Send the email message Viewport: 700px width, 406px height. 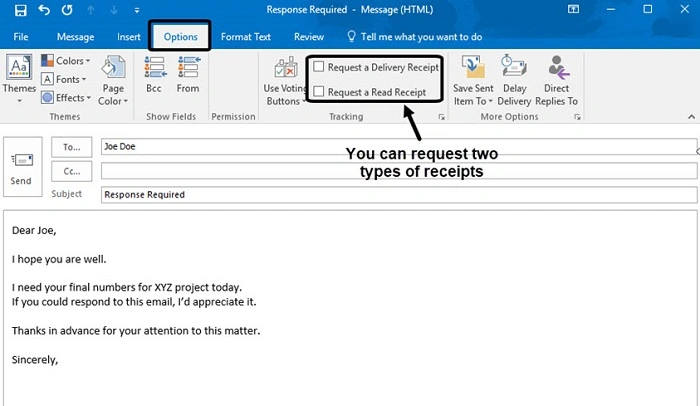click(x=22, y=167)
